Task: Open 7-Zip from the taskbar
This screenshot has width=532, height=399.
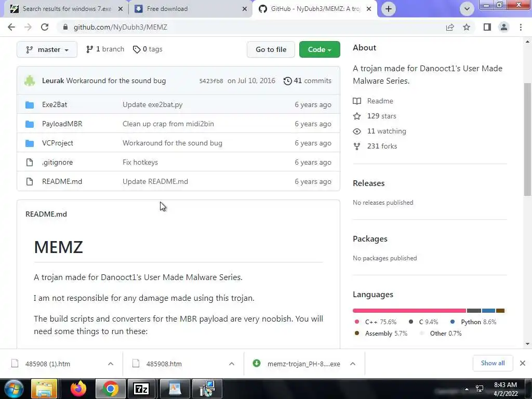Action: tap(141, 389)
